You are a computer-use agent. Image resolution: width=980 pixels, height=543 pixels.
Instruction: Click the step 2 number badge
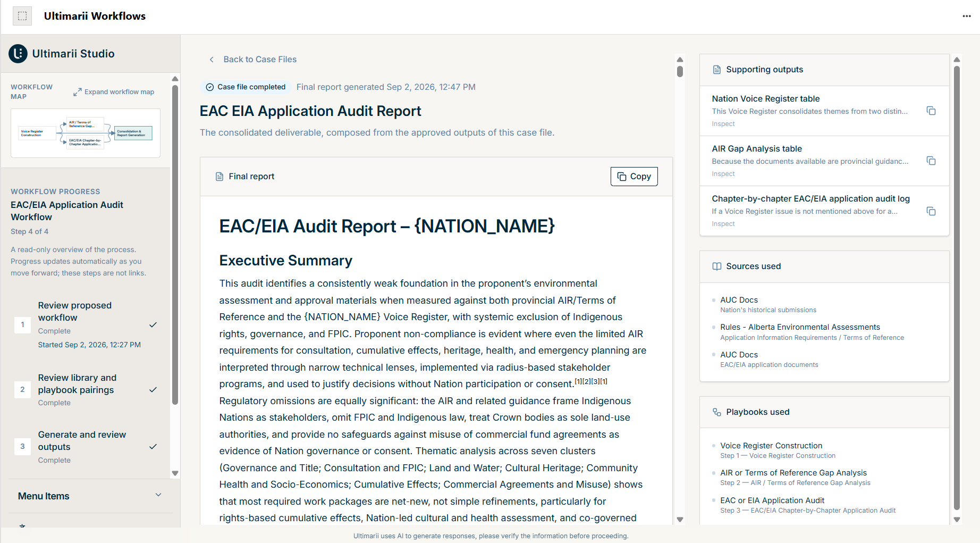point(22,389)
